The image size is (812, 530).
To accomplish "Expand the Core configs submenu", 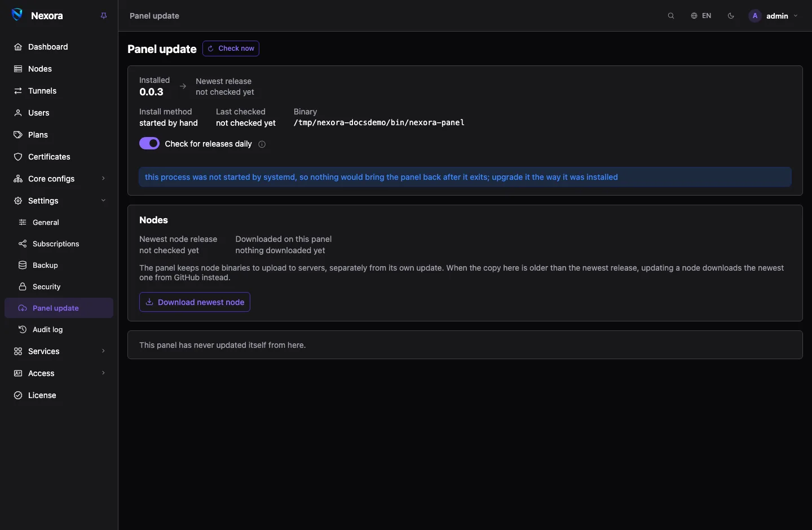I will (x=59, y=179).
